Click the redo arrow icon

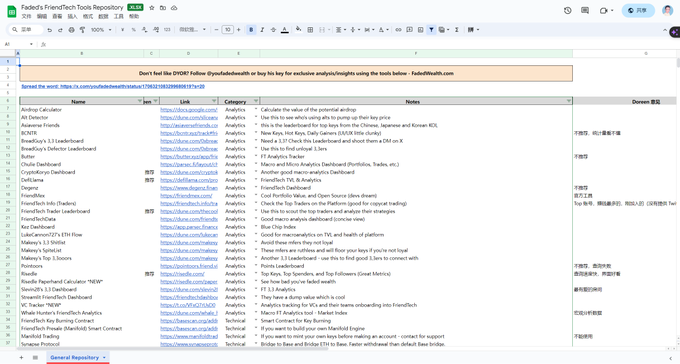(x=60, y=30)
